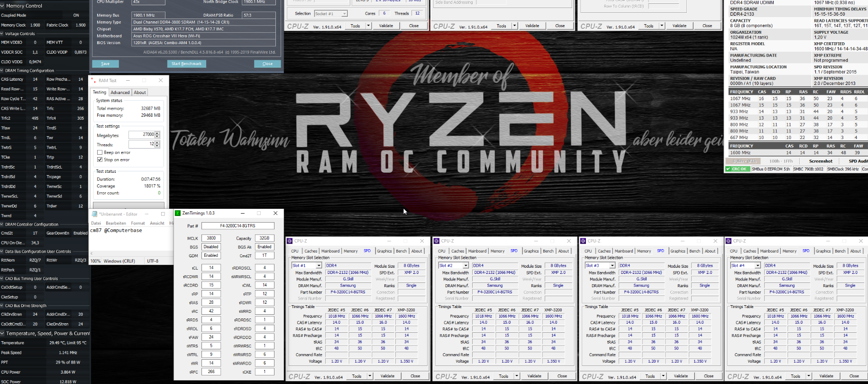
Task: Open the Tools dropdown arrow in the Slot #1 CPU-Z window
Action: 370,376
